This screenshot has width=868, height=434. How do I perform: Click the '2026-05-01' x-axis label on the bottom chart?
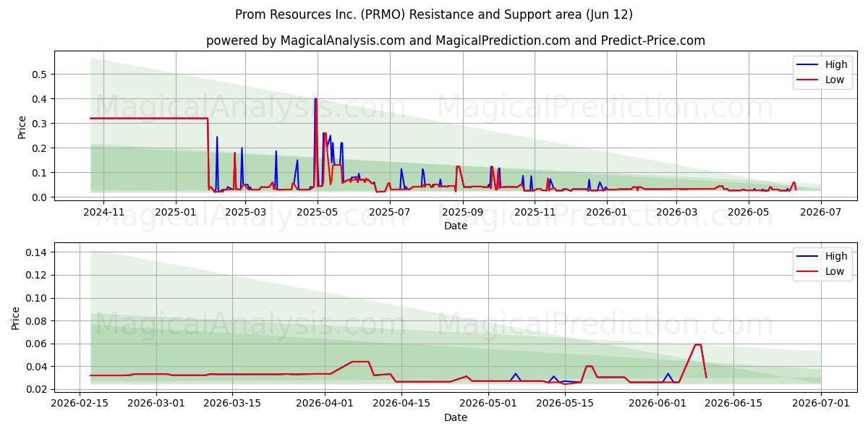click(x=488, y=404)
